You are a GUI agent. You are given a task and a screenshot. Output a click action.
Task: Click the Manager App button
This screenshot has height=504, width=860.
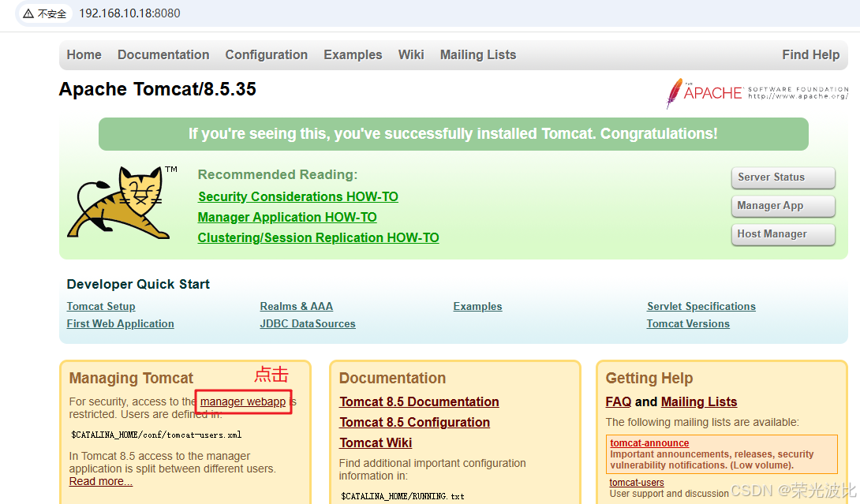(783, 206)
